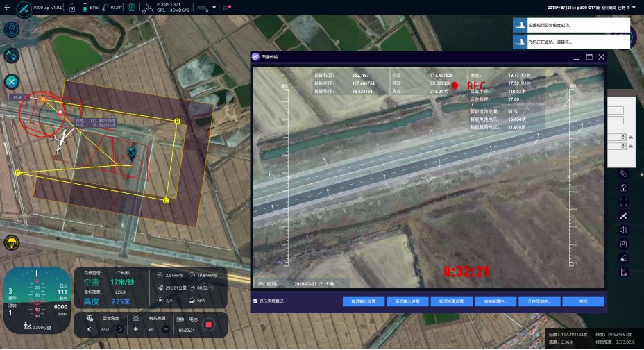The width and height of the screenshot is (644, 350).
Task: Open the task dropdown at top right
Action: [636, 7]
